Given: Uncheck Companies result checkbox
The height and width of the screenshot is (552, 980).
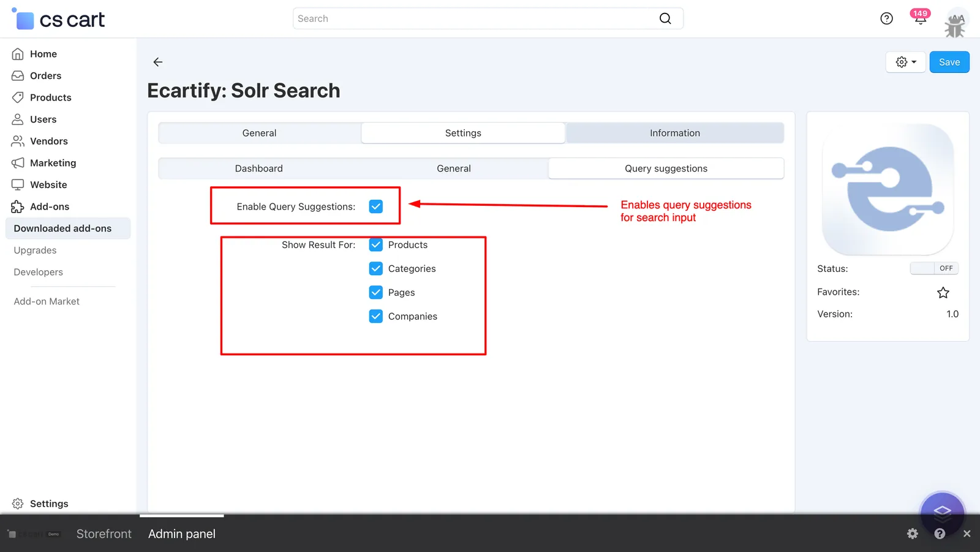Looking at the screenshot, I should coord(376,317).
